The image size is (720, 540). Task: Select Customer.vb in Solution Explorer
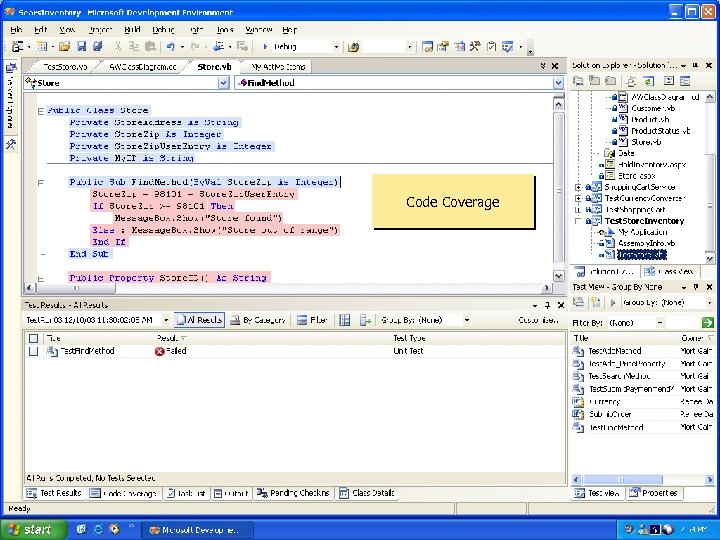tap(653, 107)
